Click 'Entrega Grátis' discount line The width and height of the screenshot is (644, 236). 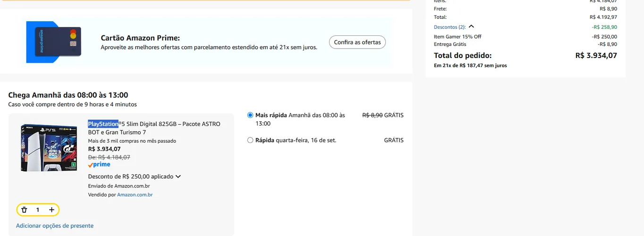point(450,44)
